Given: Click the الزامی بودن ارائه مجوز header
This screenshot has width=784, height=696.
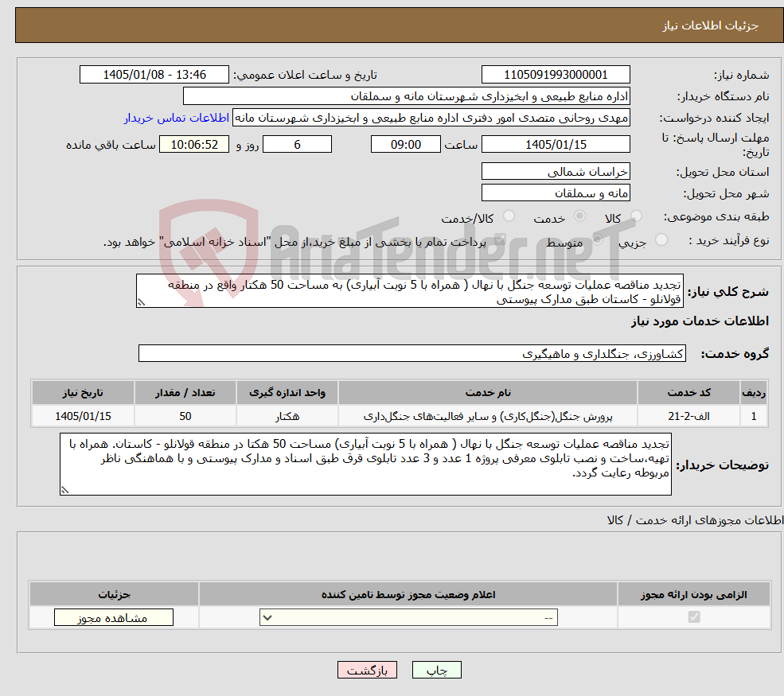Looking at the screenshot, I should [694, 594].
